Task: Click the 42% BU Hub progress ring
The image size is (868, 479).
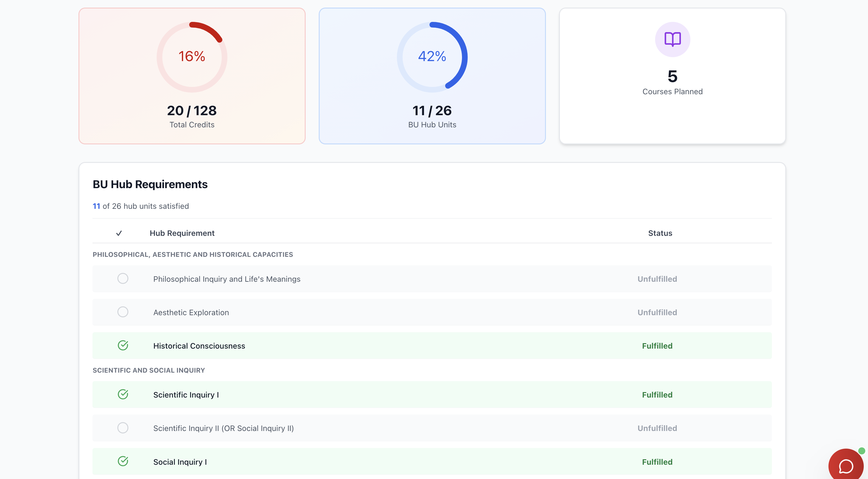Action: [x=432, y=57]
